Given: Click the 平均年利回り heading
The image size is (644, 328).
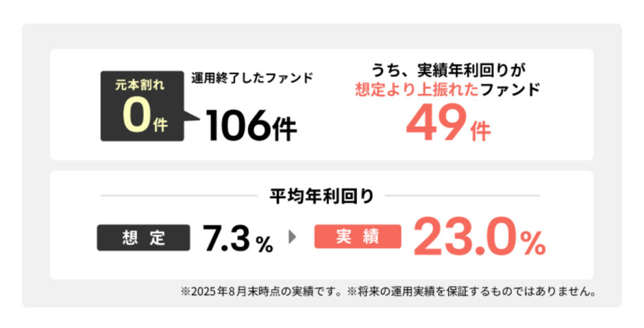Looking at the screenshot, I should point(322,196).
